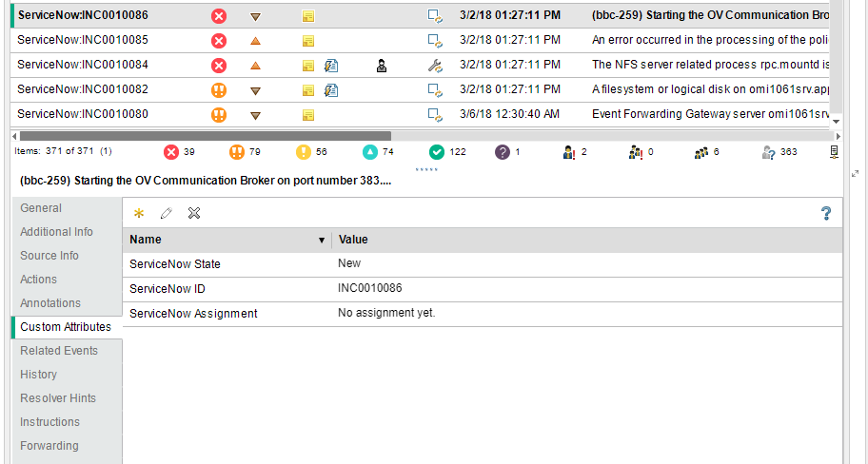This screenshot has width=868, height=464.
Task: Click the ServiceNow State attribute row
Action: click(x=483, y=264)
